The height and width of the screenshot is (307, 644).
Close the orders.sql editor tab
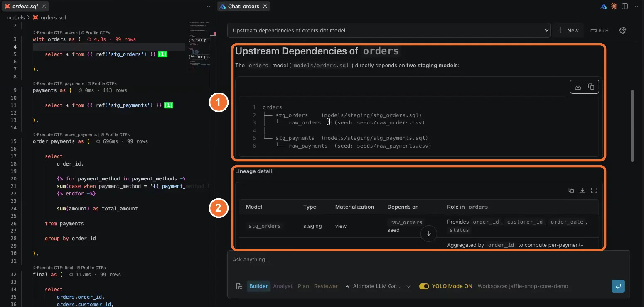click(44, 6)
